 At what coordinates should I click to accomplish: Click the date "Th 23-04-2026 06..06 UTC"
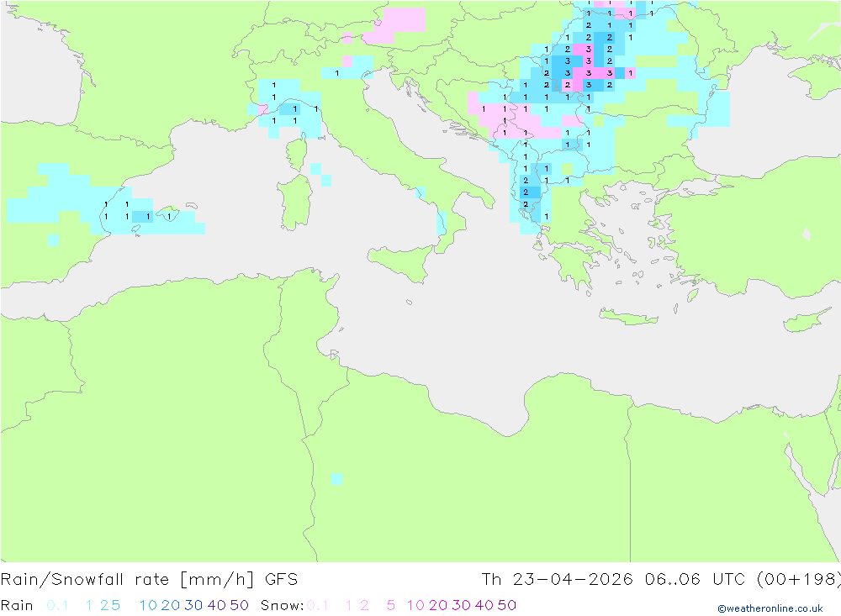coord(613,580)
